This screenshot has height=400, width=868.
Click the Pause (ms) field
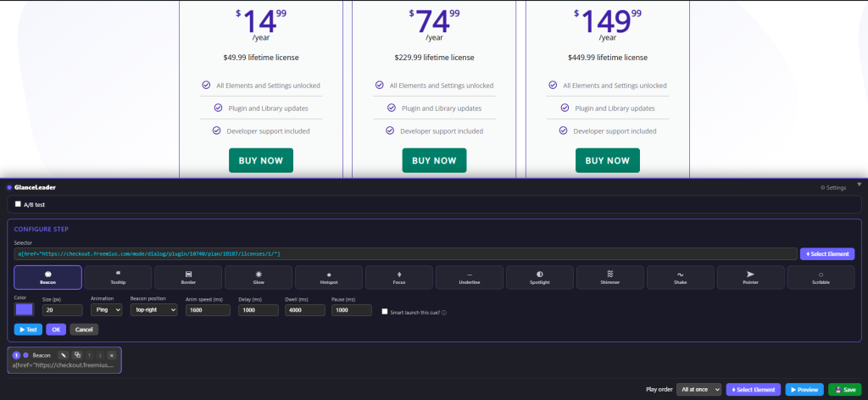[352, 310]
